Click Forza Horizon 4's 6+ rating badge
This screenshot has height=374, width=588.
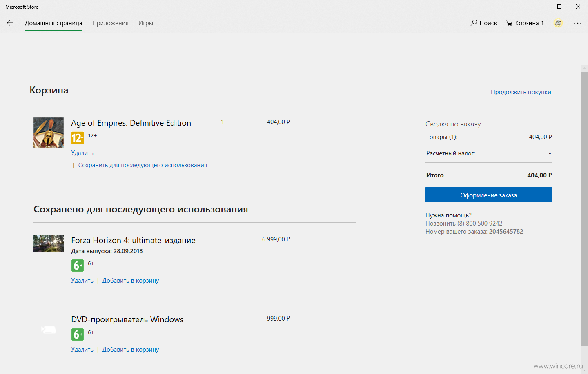[x=78, y=266]
